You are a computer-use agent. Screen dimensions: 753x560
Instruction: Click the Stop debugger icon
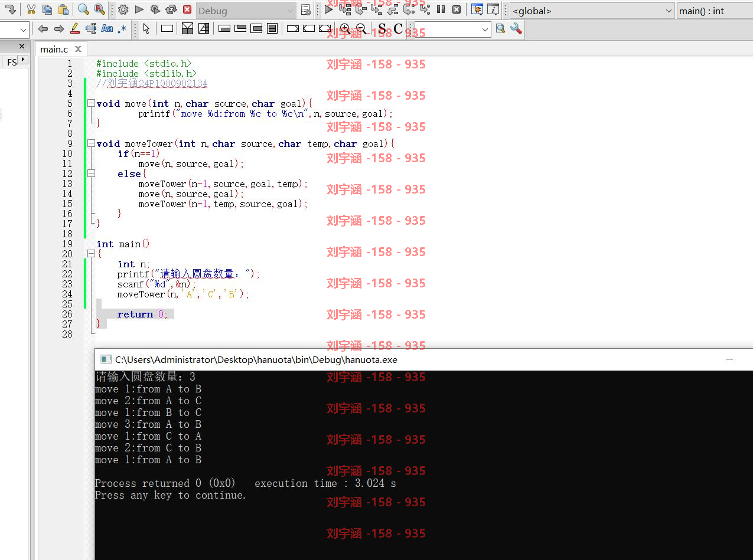457,9
